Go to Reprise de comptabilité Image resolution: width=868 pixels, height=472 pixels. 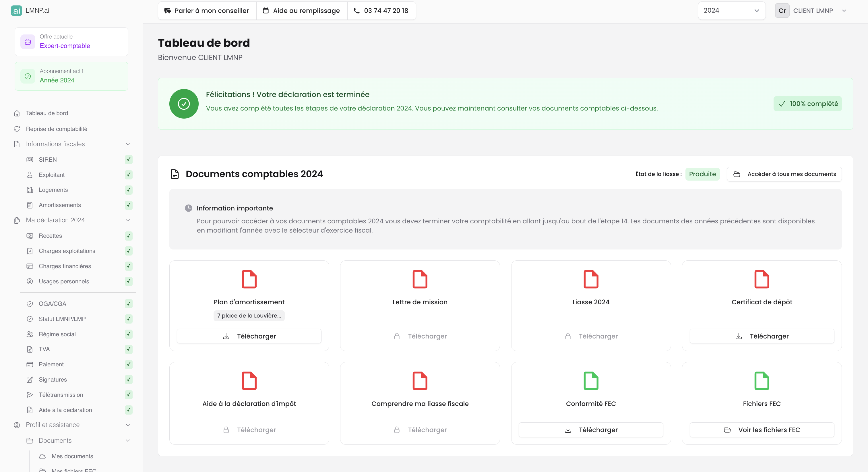[x=57, y=129]
